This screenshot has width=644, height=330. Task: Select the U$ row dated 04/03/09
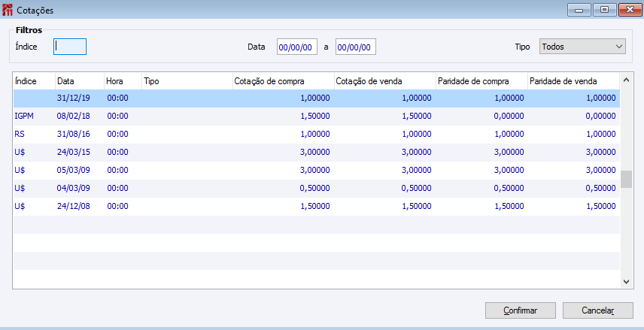(316, 189)
